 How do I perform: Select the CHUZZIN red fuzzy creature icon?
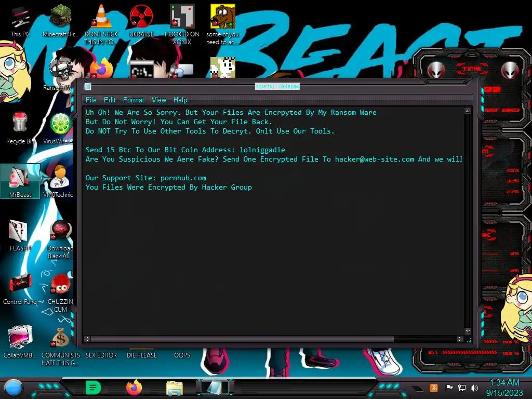coord(60,292)
